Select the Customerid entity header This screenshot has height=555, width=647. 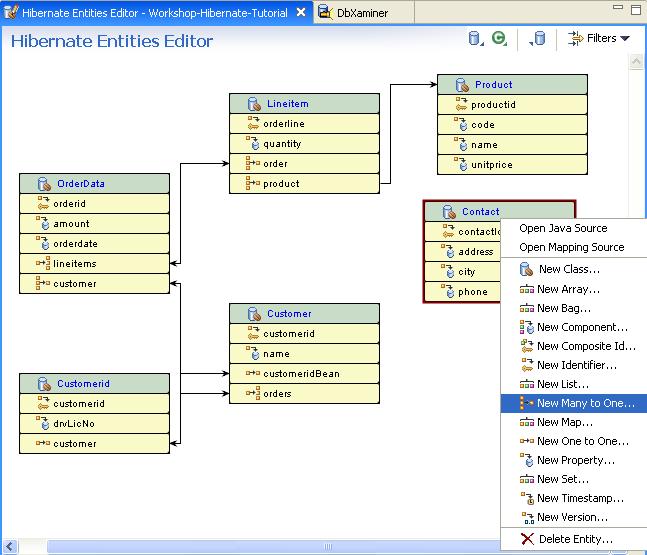[94, 384]
